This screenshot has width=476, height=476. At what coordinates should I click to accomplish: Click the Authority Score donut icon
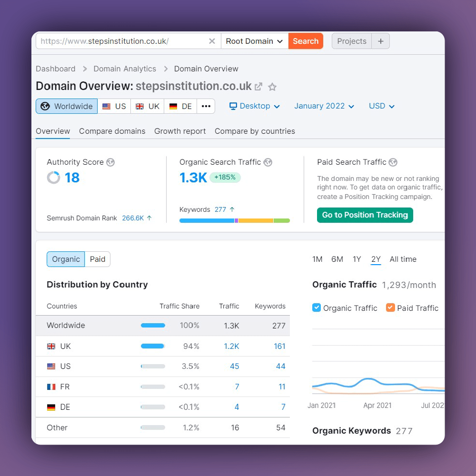tap(53, 178)
